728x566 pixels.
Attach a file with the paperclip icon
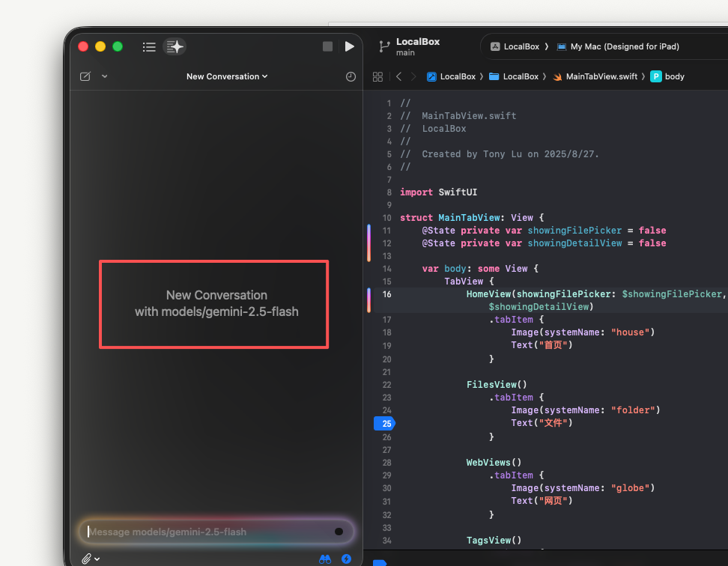coord(87,559)
